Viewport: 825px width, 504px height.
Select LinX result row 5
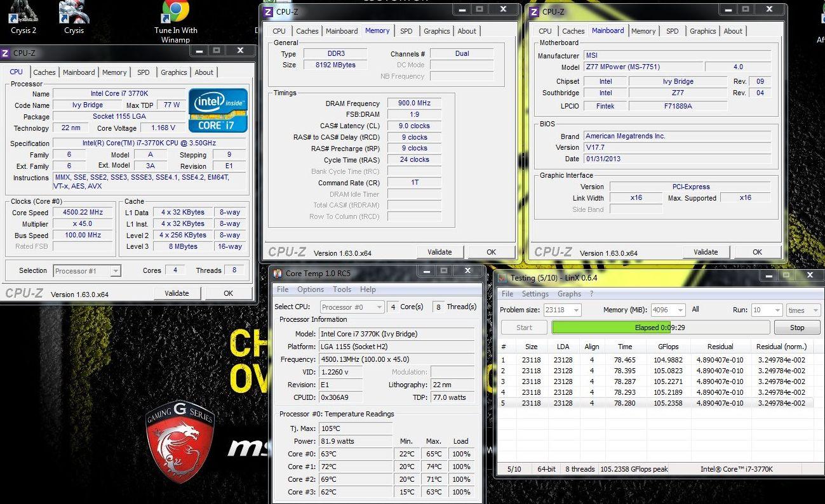pos(656,403)
